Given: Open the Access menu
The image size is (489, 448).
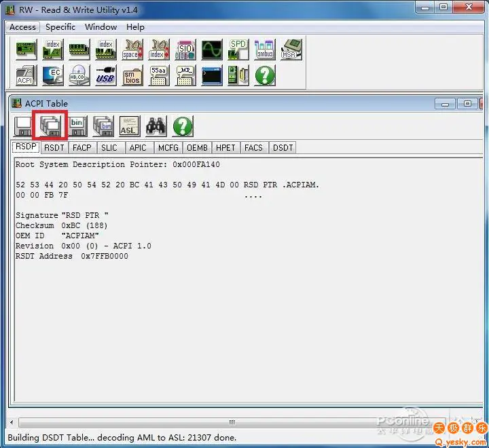Looking at the screenshot, I should point(22,27).
